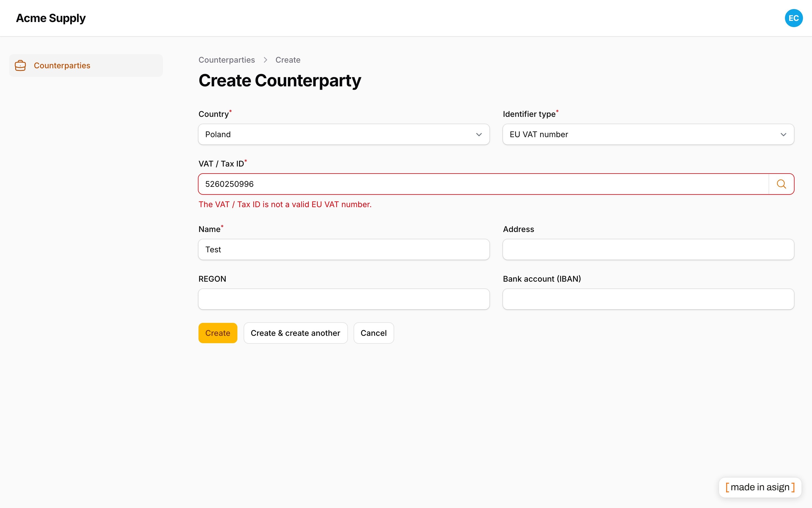Open the Country dropdown showing Poland
The height and width of the screenshot is (508, 812).
(344, 134)
